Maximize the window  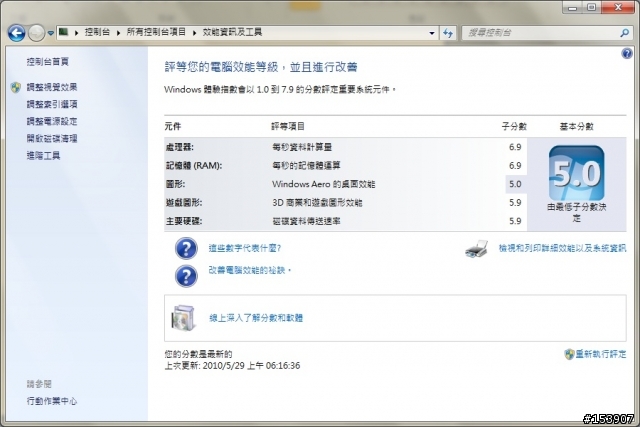(x=591, y=8)
